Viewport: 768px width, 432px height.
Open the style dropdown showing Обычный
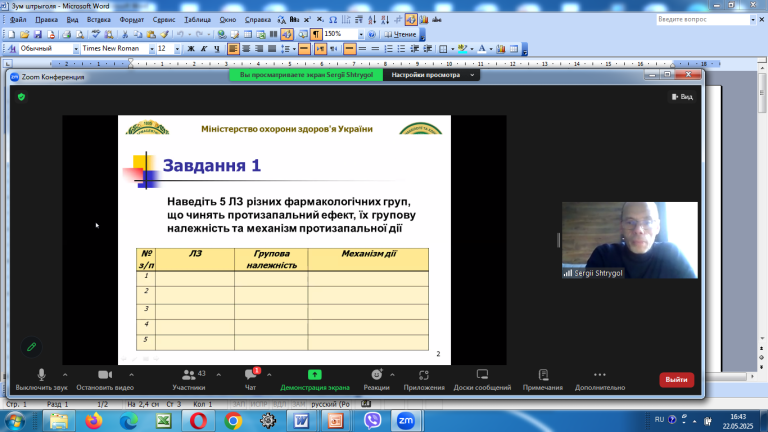(x=76, y=48)
